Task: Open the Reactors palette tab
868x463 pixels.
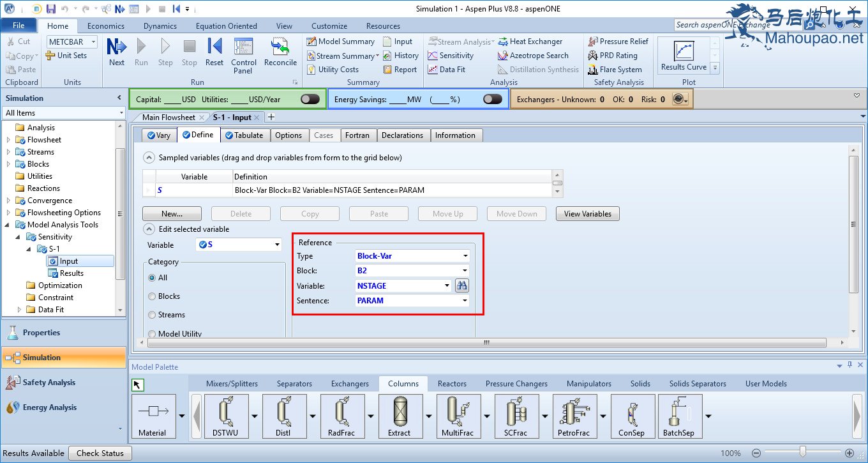Action: click(452, 384)
